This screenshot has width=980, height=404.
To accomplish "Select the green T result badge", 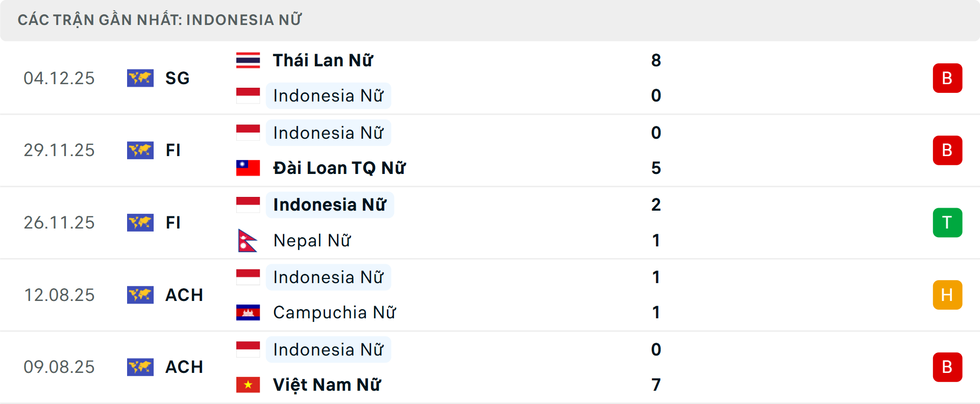I will (x=948, y=222).
